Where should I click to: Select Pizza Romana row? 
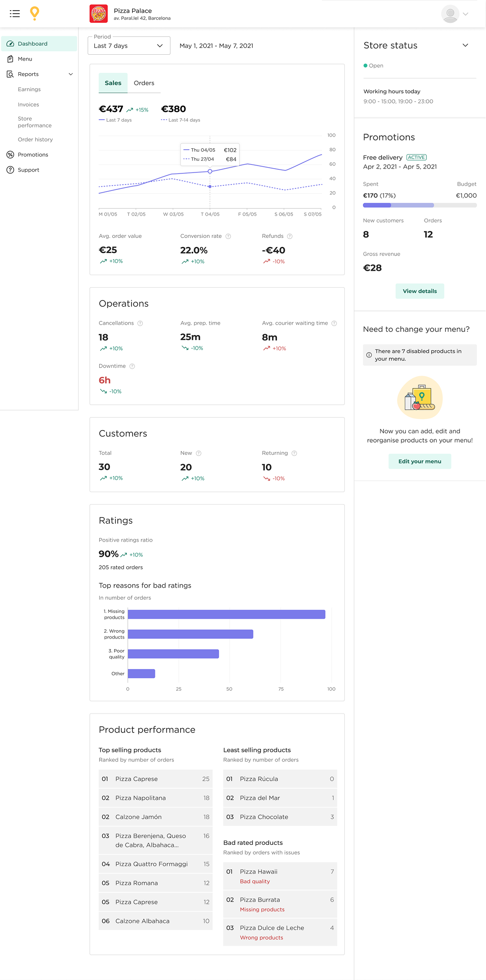click(x=155, y=883)
